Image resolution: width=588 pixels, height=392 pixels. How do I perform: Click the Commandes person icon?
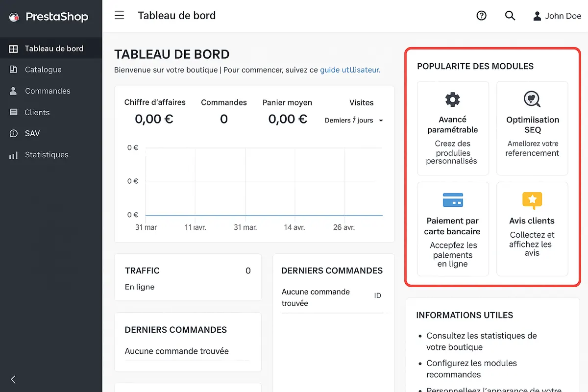tap(14, 91)
